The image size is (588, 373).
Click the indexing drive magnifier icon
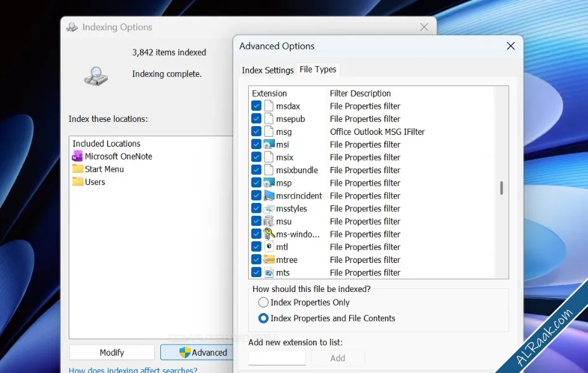click(96, 75)
